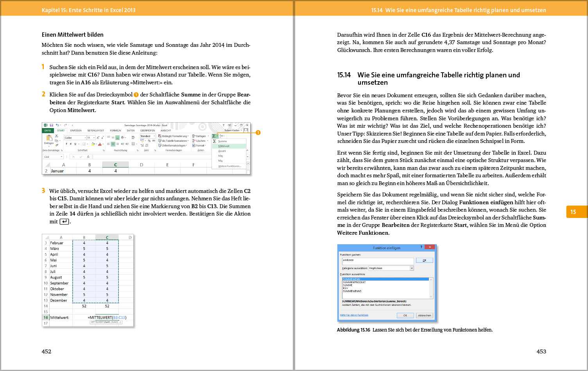This screenshot has height=371, width=588.
Task: Click the Einfügen paste clipboard icon
Action: tap(49, 138)
